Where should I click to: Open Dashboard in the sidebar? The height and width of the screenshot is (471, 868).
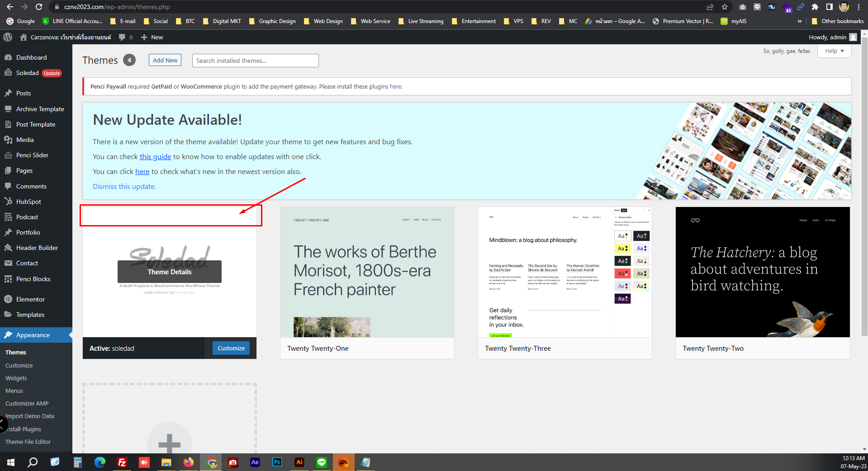[x=31, y=57]
